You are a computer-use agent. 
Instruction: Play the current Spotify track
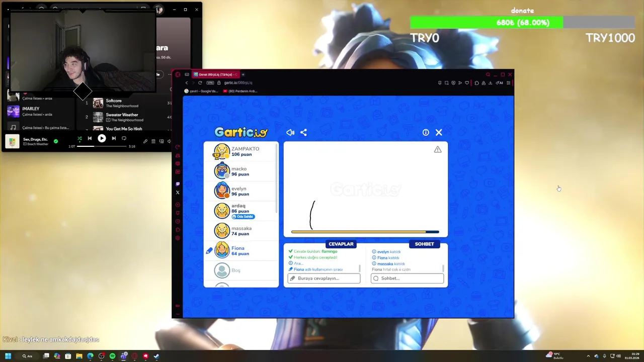click(102, 138)
